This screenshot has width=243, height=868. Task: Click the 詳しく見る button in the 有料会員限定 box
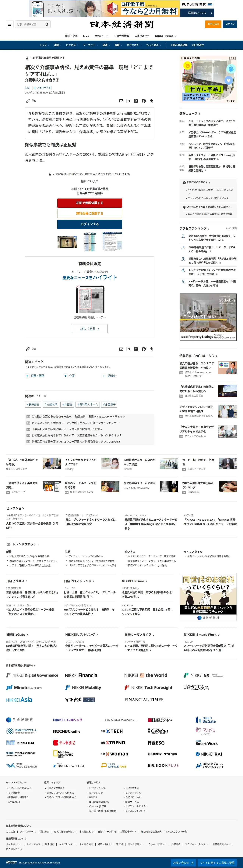(x=90, y=329)
